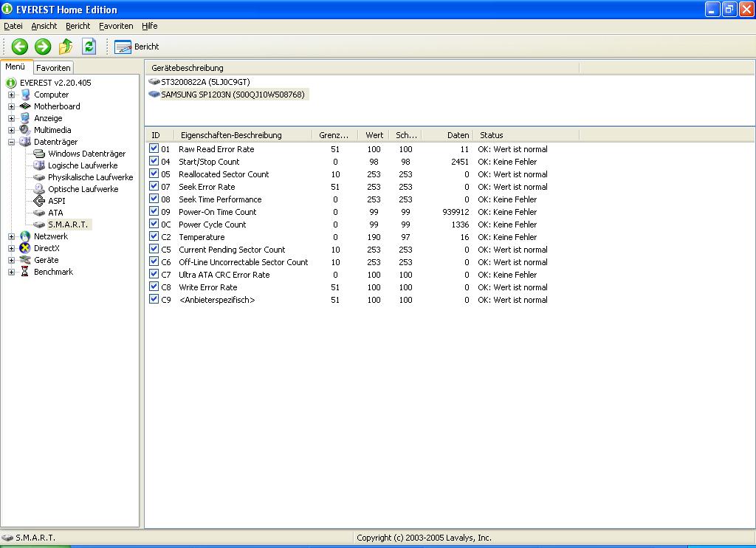Click the Refresh toolbar icon
The image size is (756, 548).
click(x=89, y=47)
